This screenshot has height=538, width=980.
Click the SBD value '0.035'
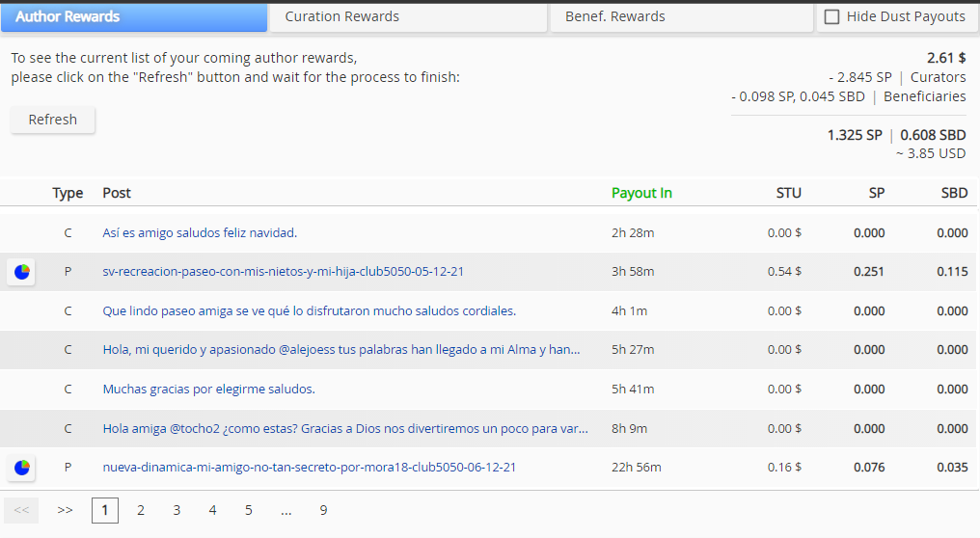pos(952,468)
